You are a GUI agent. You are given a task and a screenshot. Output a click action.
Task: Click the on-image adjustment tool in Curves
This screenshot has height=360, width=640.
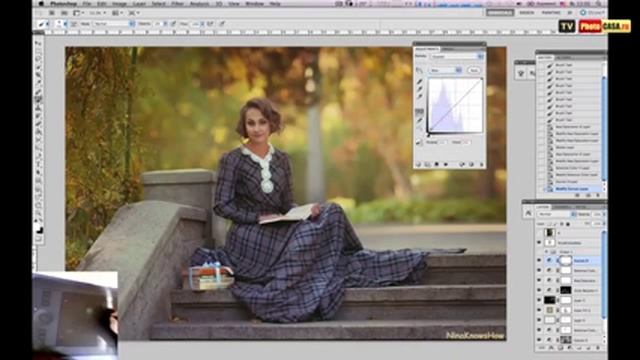tap(419, 70)
